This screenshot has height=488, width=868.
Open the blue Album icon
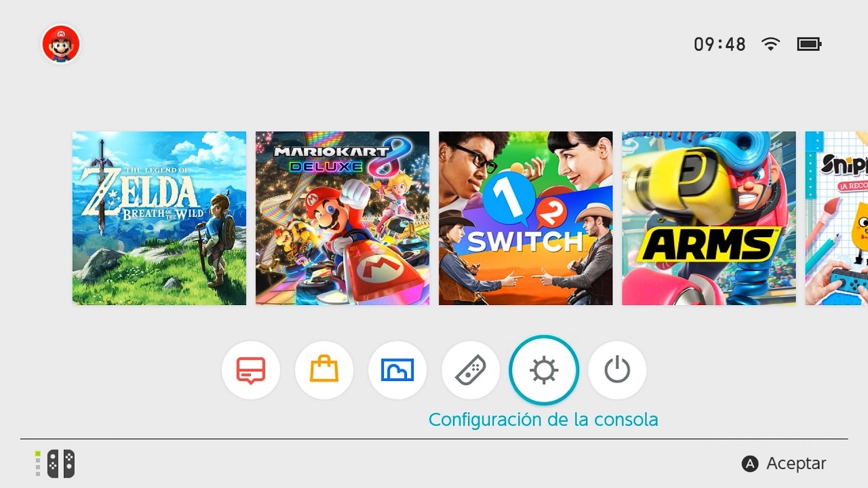tap(397, 370)
